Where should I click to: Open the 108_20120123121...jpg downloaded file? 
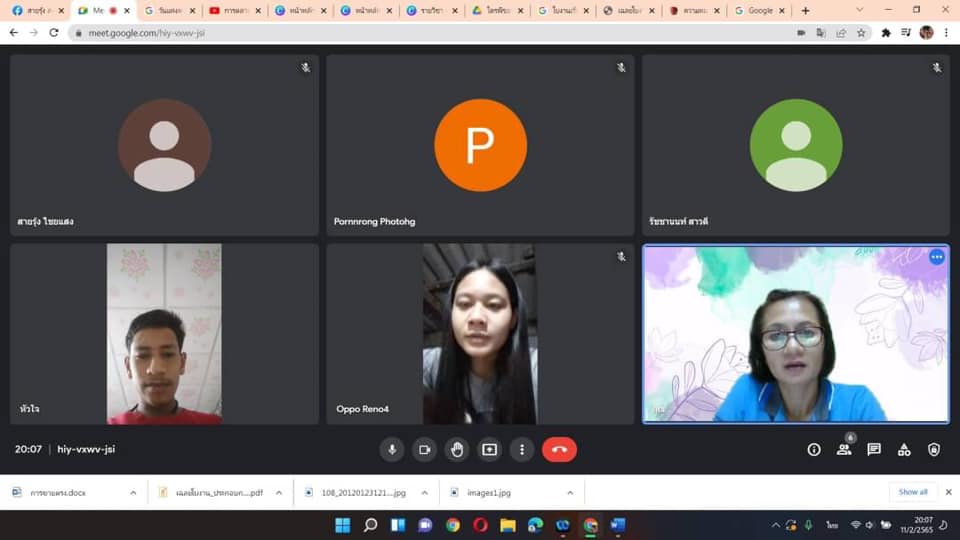click(360, 492)
